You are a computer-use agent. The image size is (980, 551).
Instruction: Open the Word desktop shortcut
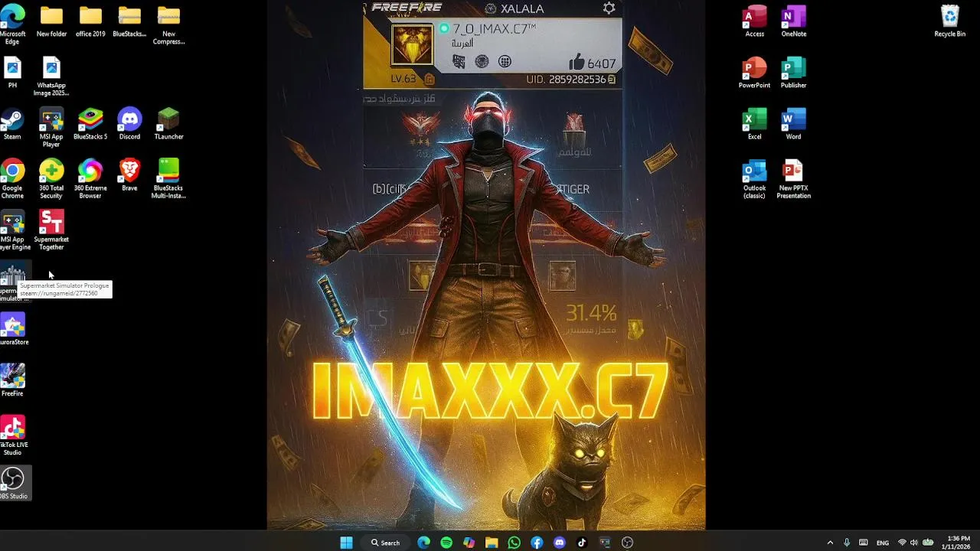(793, 125)
